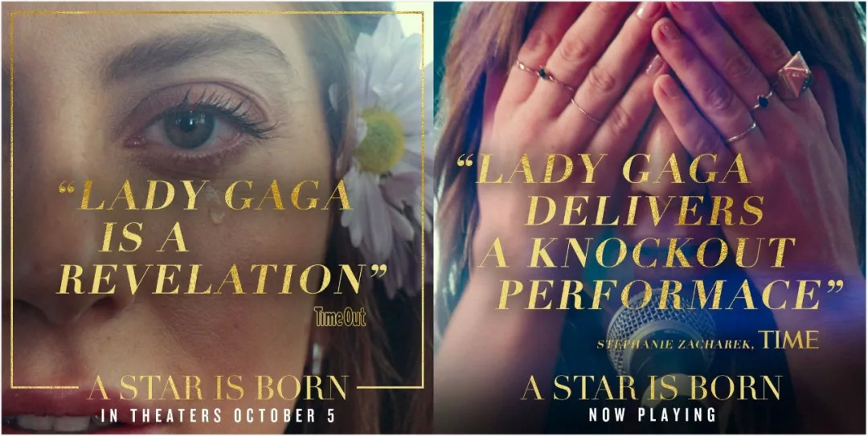Click IN THEATERS OCTOBER 5 text
Image resolution: width=868 pixels, height=436 pixels.
point(219,416)
